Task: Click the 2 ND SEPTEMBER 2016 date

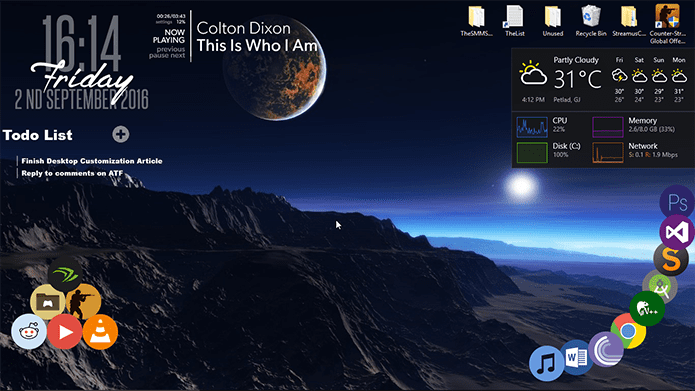Action: click(82, 99)
